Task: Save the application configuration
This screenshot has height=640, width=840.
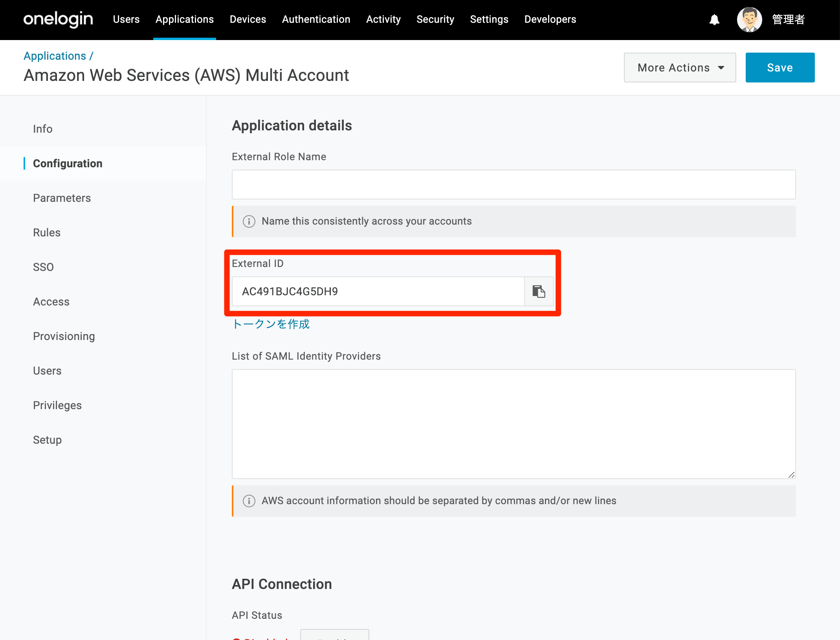Action: pos(780,68)
